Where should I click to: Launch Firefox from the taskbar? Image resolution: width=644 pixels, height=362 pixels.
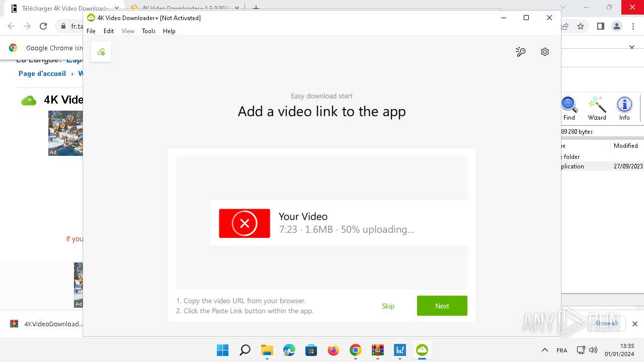click(x=333, y=350)
